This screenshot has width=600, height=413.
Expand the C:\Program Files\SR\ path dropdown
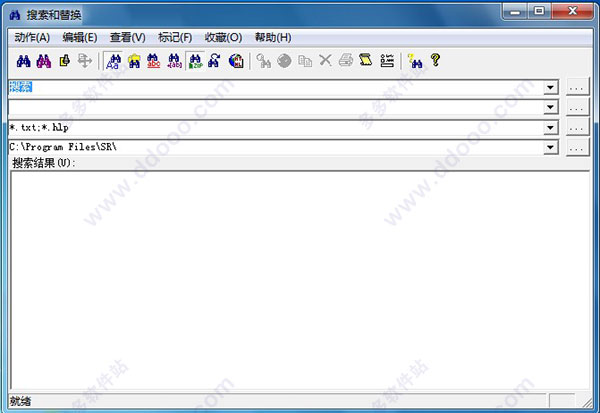coord(550,147)
